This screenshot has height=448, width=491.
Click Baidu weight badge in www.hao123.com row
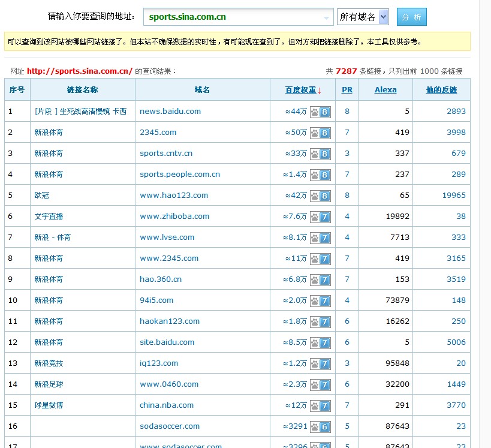(320, 196)
